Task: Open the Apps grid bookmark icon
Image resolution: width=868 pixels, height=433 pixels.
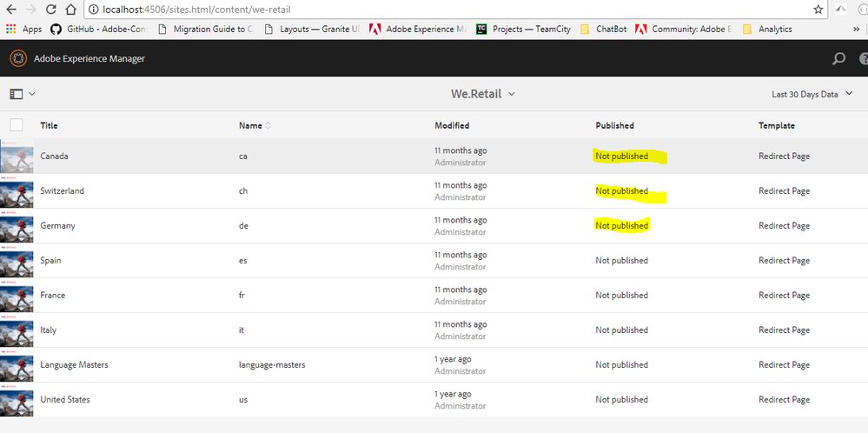Action: pos(11,29)
